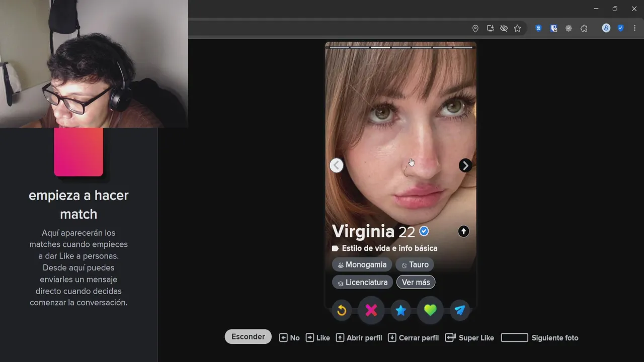
Task: Open the browser's three-dot menu
Action: 634,28
